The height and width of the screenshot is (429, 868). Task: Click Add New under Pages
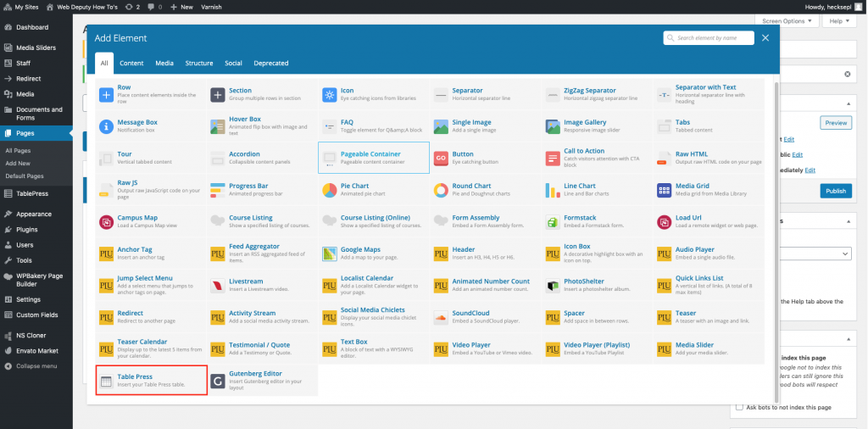[x=19, y=164]
